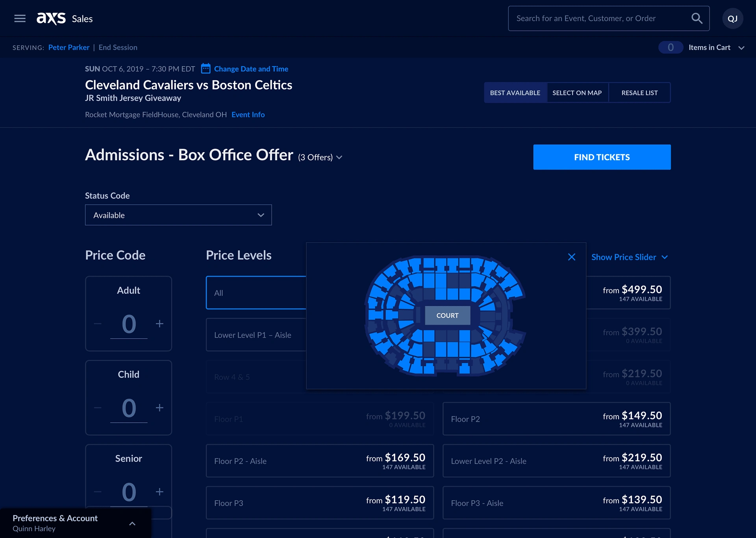Increase Child ticket quantity with plus
756x538 pixels.
click(x=159, y=408)
